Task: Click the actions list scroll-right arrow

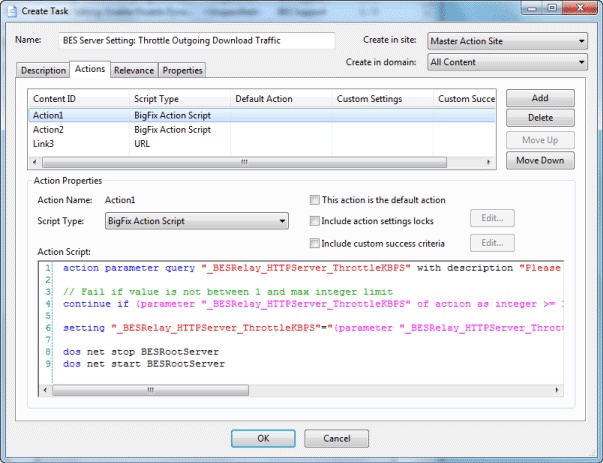Action: tap(489, 162)
